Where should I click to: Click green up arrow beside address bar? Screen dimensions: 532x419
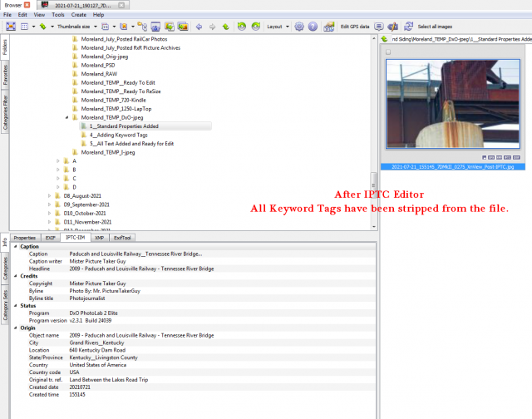pyautogui.click(x=384, y=39)
